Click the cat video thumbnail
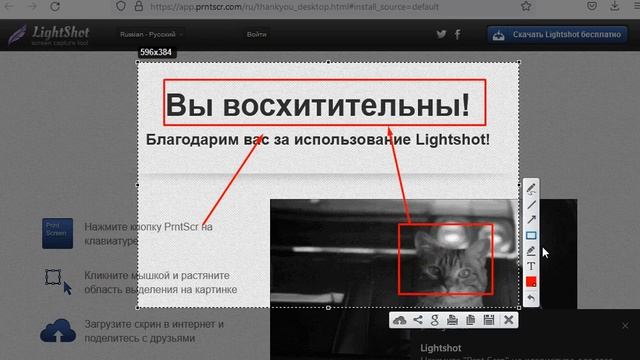The width and height of the screenshot is (640, 360). click(x=423, y=279)
